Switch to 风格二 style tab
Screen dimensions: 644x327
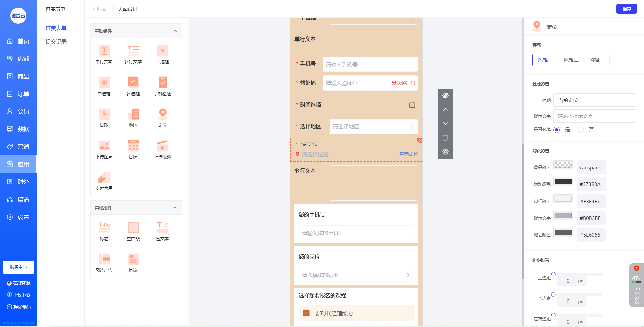point(571,60)
